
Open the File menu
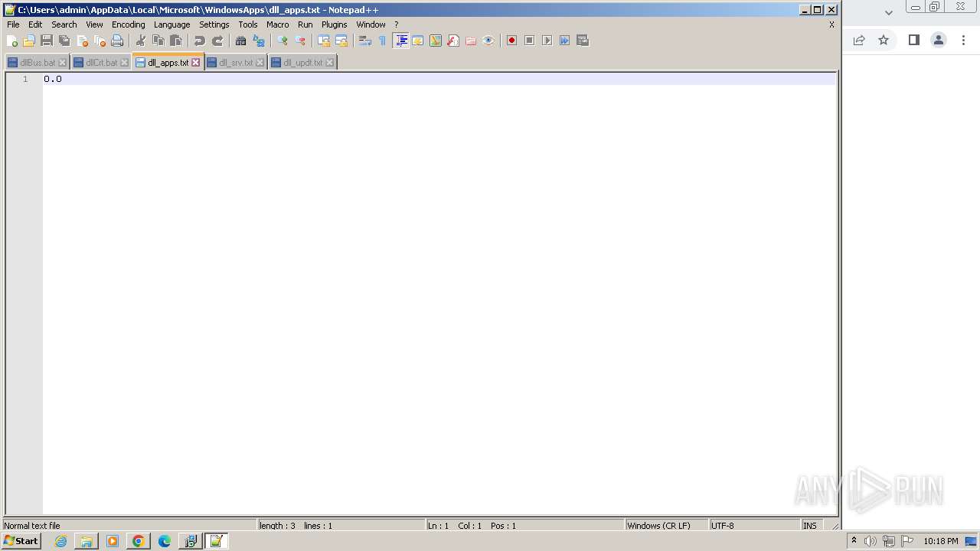pyautogui.click(x=13, y=24)
